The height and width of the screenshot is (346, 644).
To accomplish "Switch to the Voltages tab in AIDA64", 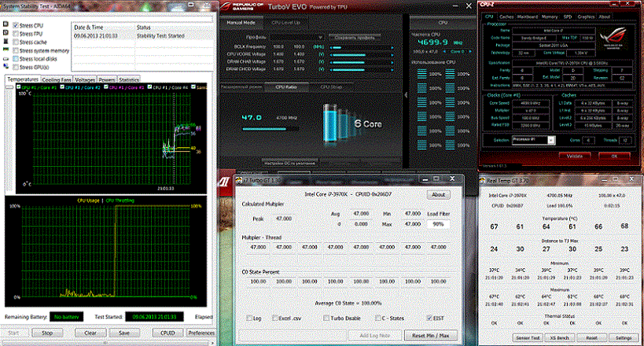I will coord(86,80).
